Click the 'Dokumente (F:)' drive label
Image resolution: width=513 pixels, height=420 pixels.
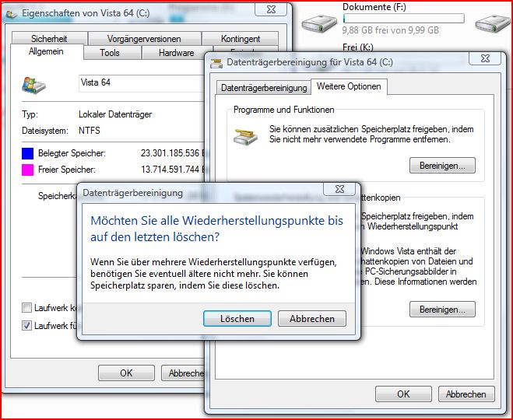pos(374,7)
